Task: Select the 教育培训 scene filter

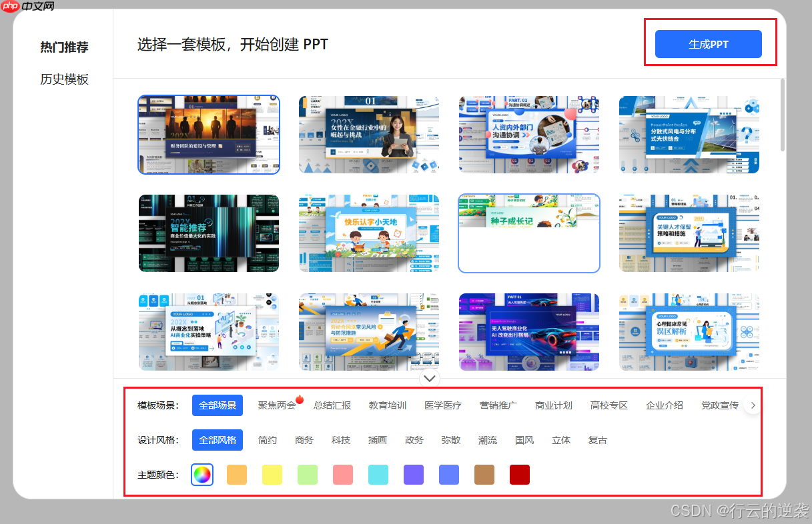Action: (388, 405)
